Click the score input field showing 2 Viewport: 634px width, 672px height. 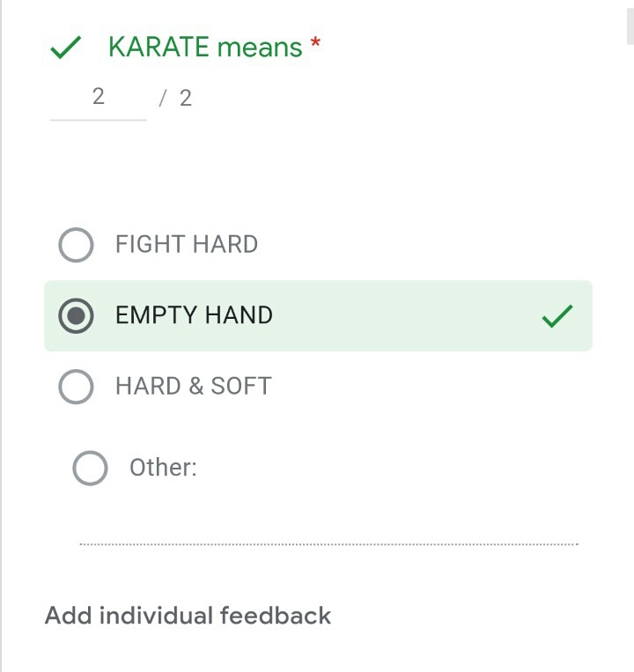[x=98, y=97]
